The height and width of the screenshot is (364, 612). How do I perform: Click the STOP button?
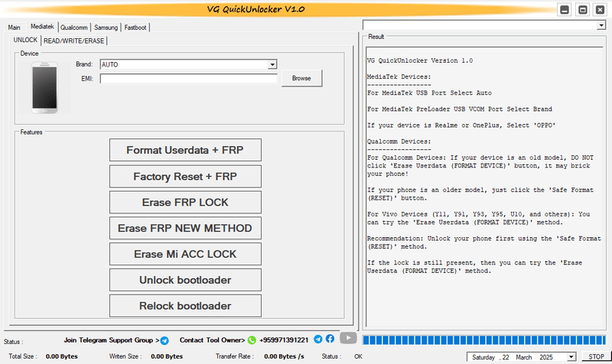click(x=597, y=356)
